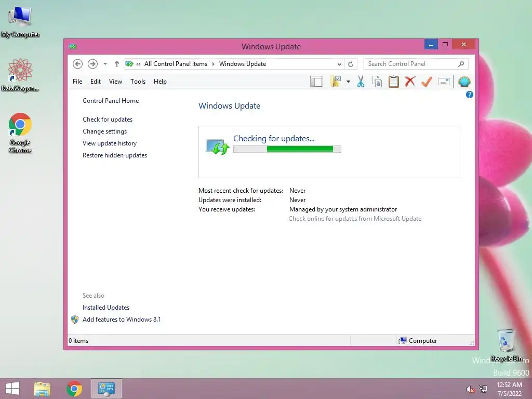The height and width of the screenshot is (399, 532).
Task: Open Restore hidden updates link
Action: click(115, 155)
